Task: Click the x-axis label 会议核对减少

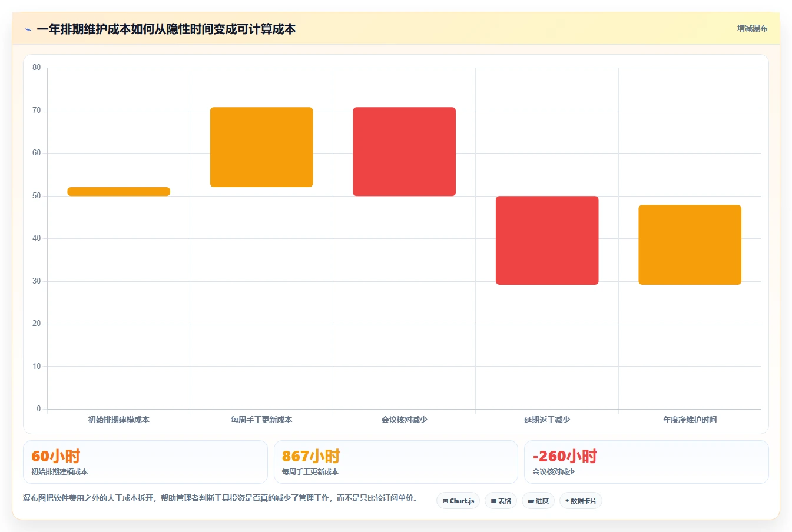Action: (405, 420)
